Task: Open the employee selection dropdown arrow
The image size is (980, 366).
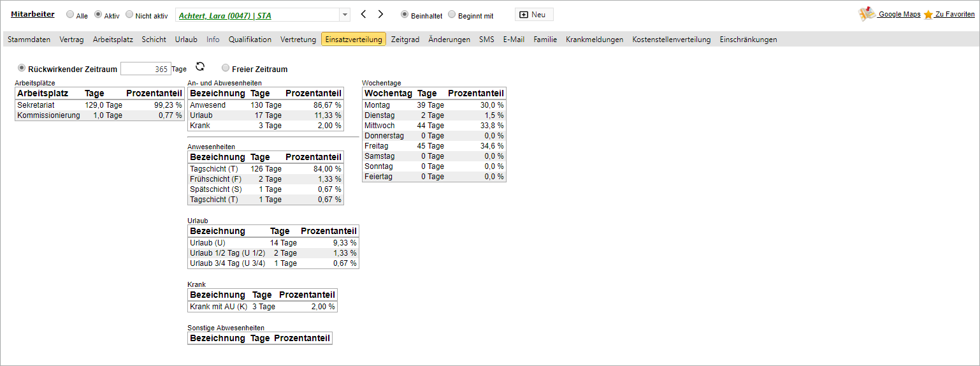Action: pos(345,15)
